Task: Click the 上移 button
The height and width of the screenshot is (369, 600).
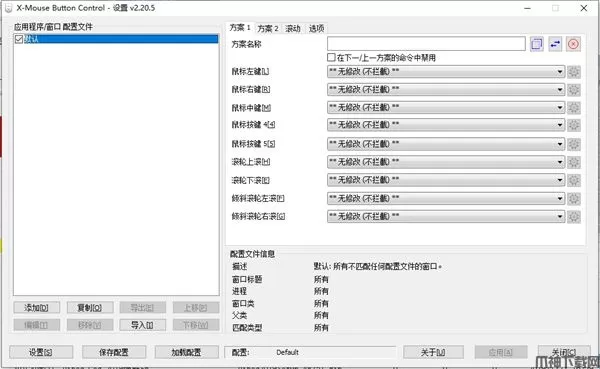Action: click(196, 307)
